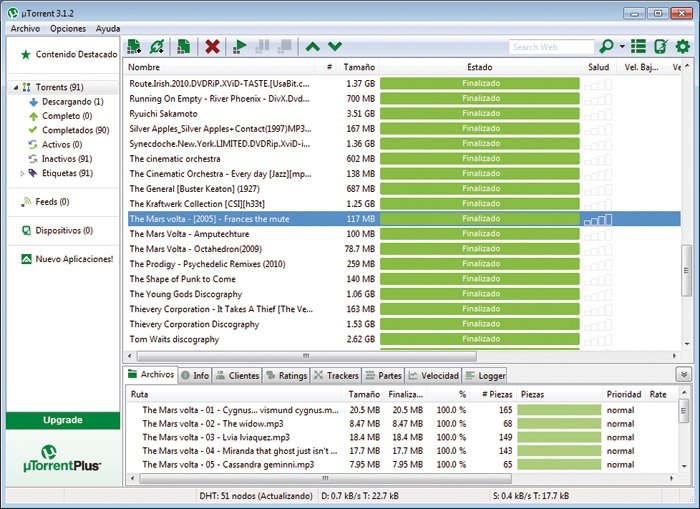Click the magnifier search icon

click(x=606, y=46)
